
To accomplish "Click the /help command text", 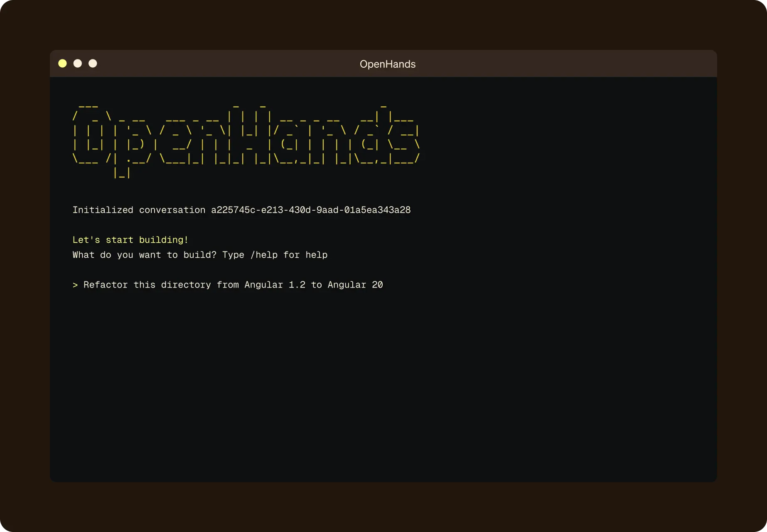I will point(264,255).
